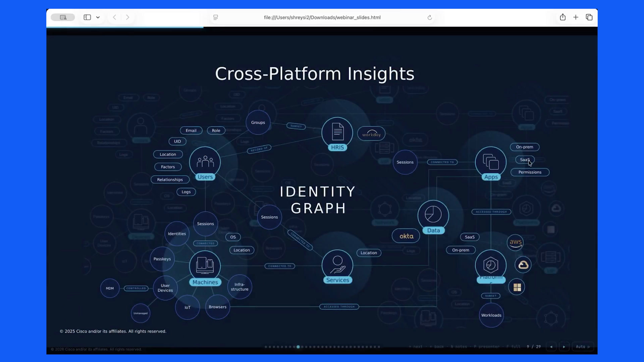Select the Users people icon node
The image size is (644, 362).
(x=205, y=162)
